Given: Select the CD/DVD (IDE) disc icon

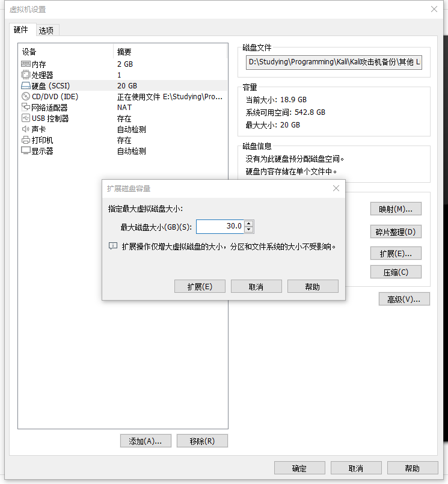Looking at the screenshot, I should [x=26, y=96].
